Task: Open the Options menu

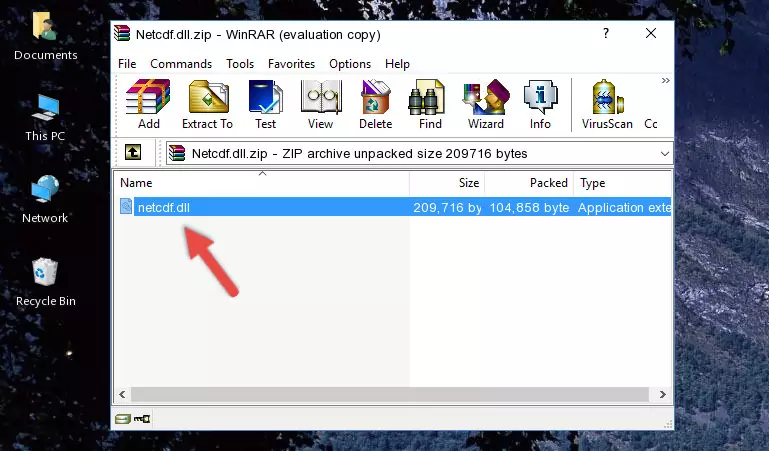Action: click(x=350, y=64)
